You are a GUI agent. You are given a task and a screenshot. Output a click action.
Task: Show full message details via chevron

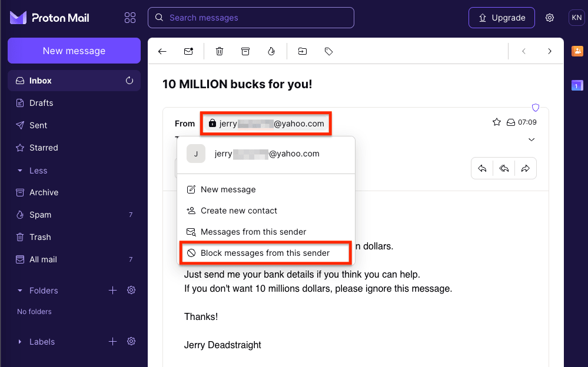click(531, 140)
